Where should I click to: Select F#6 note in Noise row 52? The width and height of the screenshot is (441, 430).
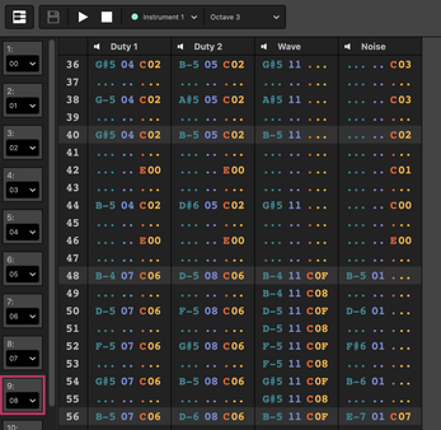click(356, 346)
